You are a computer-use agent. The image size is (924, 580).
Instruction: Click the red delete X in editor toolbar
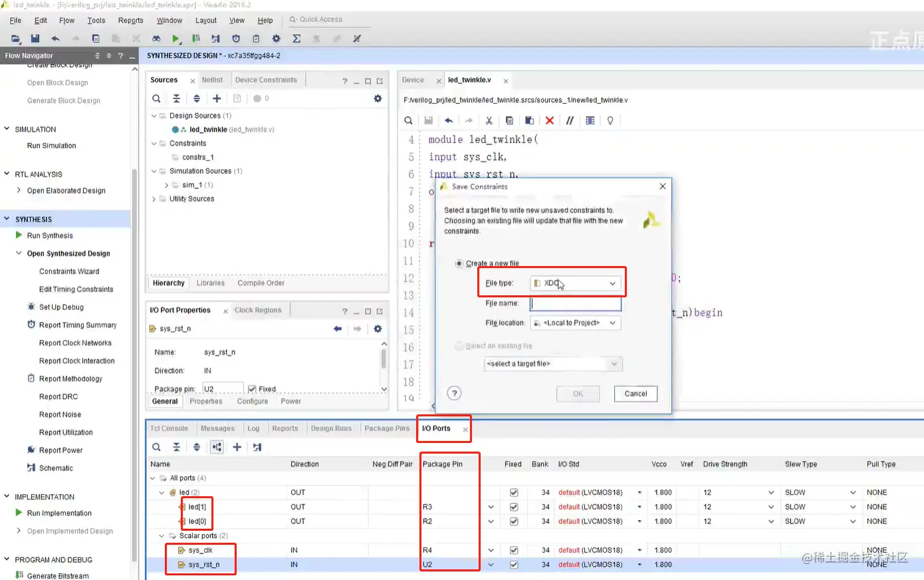click(549, 120)
